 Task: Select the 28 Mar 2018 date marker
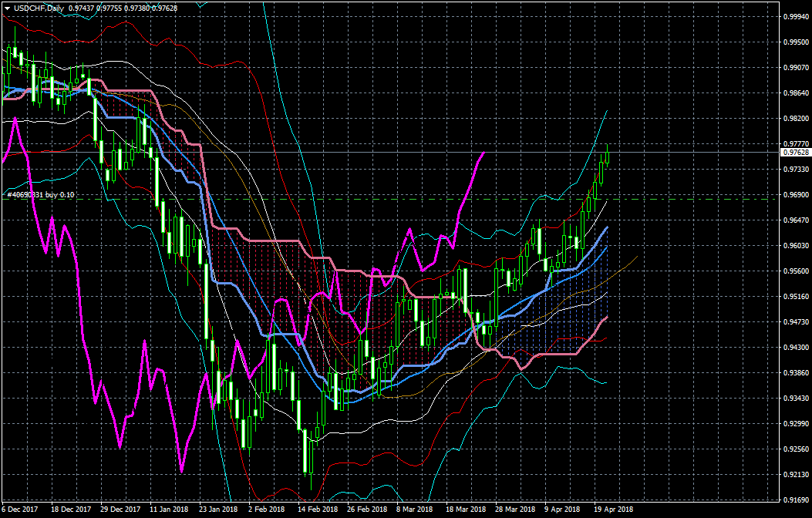[514, 510]
